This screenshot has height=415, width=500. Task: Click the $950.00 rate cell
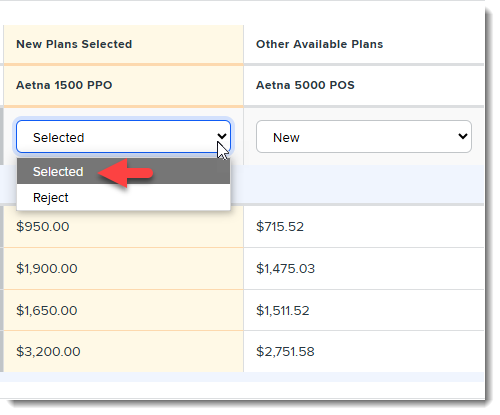pos(123,227)
